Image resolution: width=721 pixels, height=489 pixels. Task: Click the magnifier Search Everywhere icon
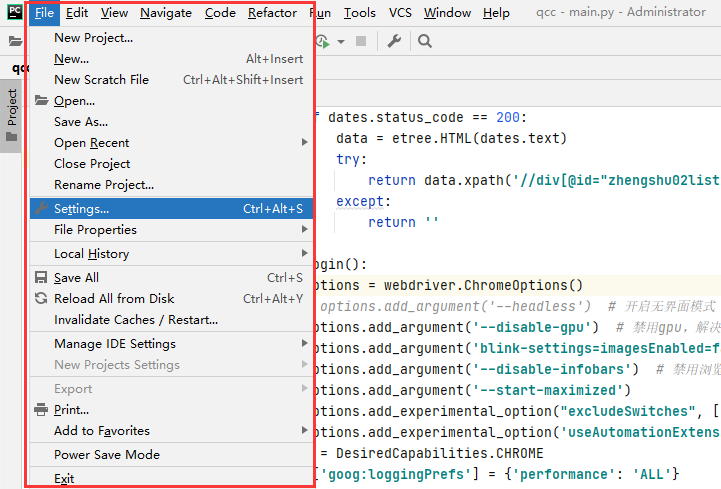(x=425, y=41)
